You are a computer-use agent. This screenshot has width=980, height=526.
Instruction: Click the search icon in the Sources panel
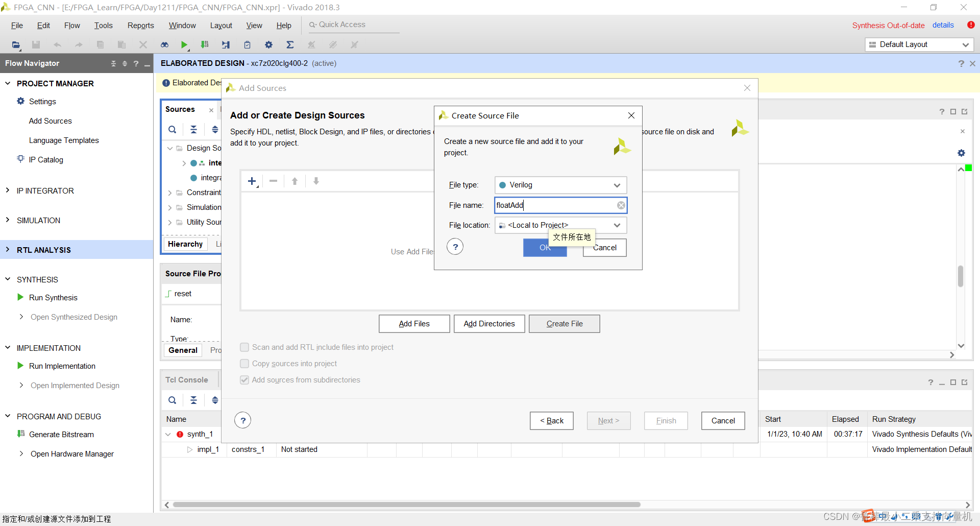pos(173,130)
